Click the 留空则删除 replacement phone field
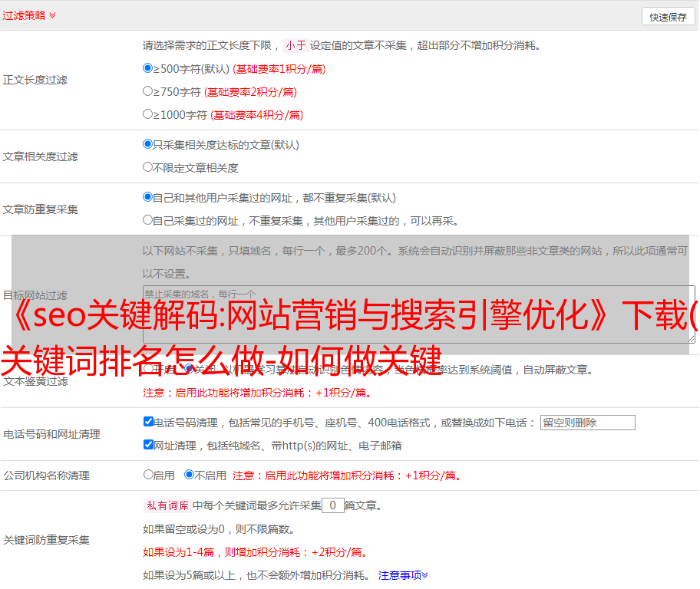This screenshot has width=700, height=589. point(587,423)
